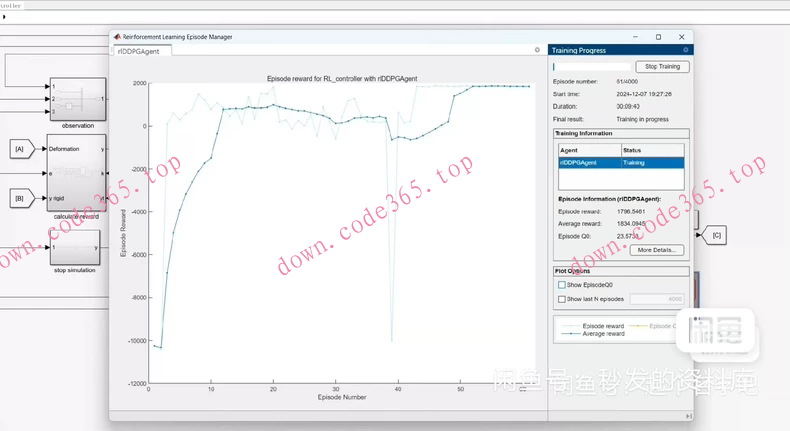Open the plot panel options icon beside the rlDDPGAgent tab
Image resolution: width=790 pixels, height=431 pixels.
[x=537, y=50]
